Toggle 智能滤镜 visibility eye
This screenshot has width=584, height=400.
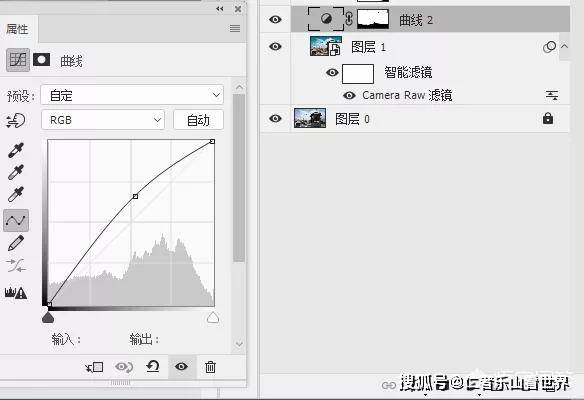[332, 72]
